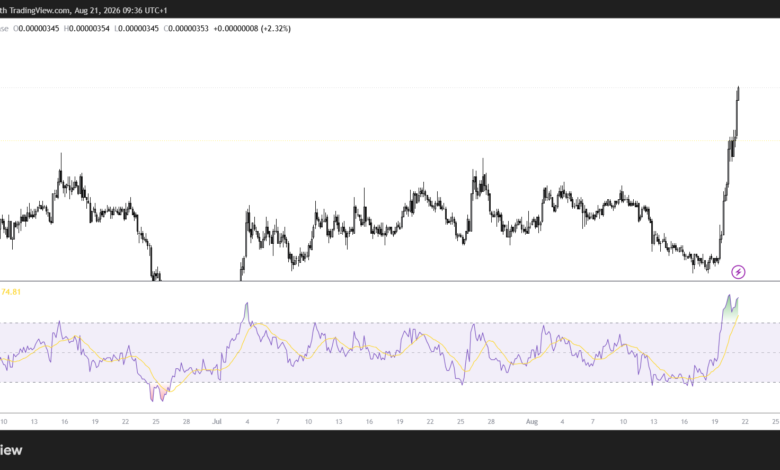Viewport: 780px width, 470px height.
Task: Click the price change +0.00000008 (+2.32%)
Action: [252, 29]
